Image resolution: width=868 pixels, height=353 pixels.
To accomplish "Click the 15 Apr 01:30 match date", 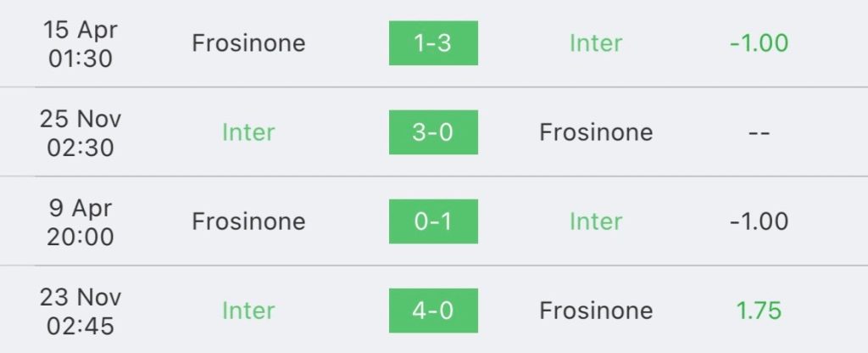I will pyautogui.click(x=81, y=43).
